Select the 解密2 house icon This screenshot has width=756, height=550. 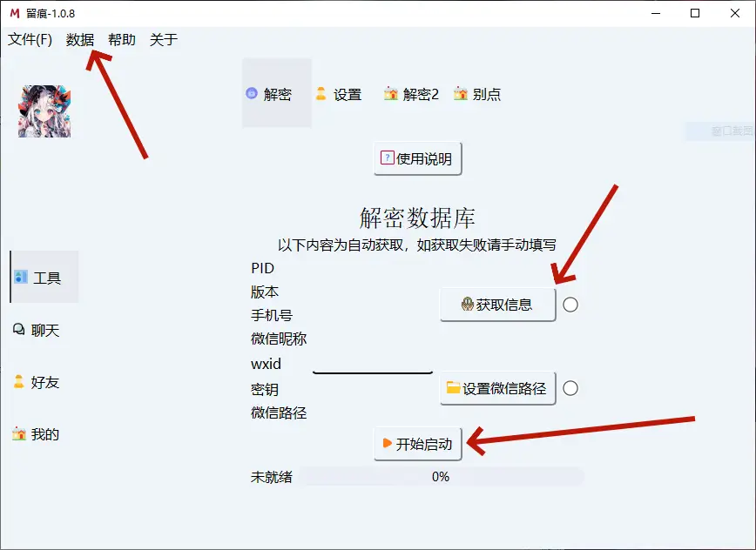click(x=390, y=93)
